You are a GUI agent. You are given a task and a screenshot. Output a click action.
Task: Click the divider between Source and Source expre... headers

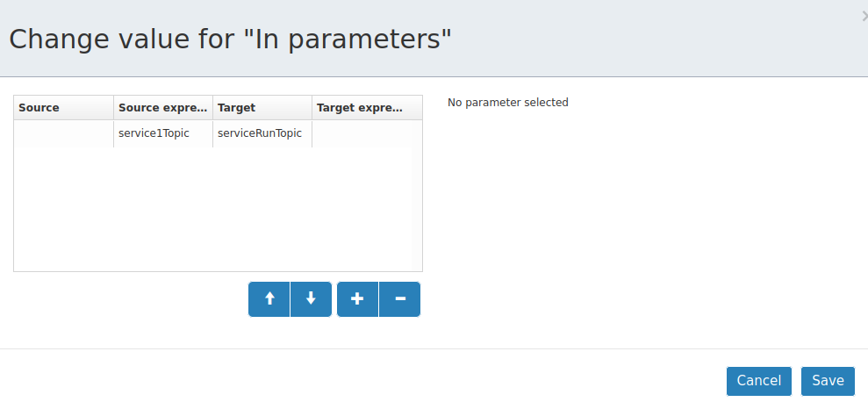(x=113, y=107)
